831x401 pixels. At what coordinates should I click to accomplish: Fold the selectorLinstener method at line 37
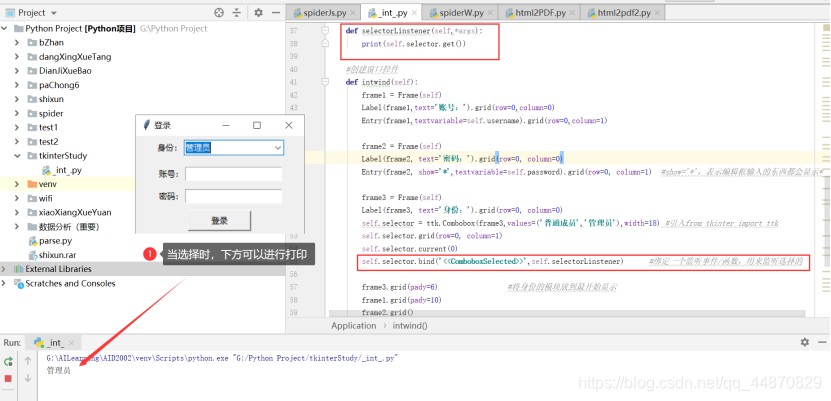[x=325, y=31]
